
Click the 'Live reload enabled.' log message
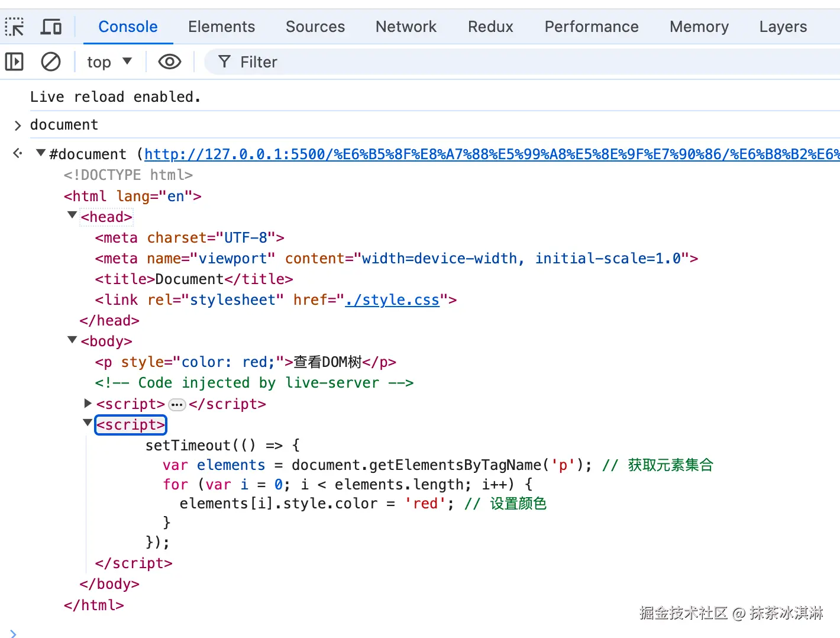[115, 96]
